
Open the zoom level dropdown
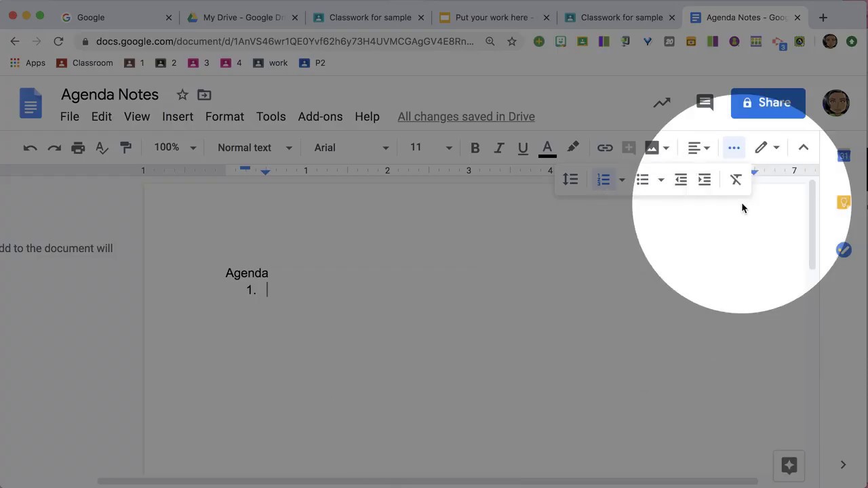[x=175, y=148]
